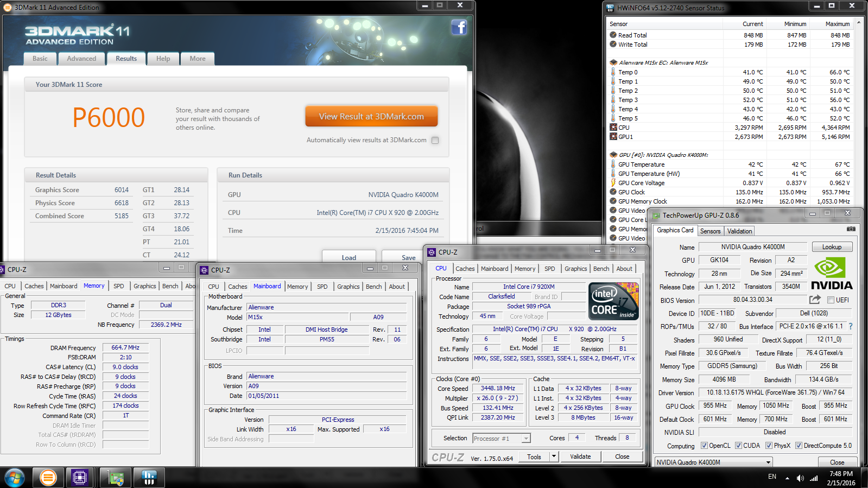Image resolution: width=868 pixels, height=488 pixels.
Task: Toggle the OpenCL checkbox in GPU-Z
Action: tap(704, 446)
